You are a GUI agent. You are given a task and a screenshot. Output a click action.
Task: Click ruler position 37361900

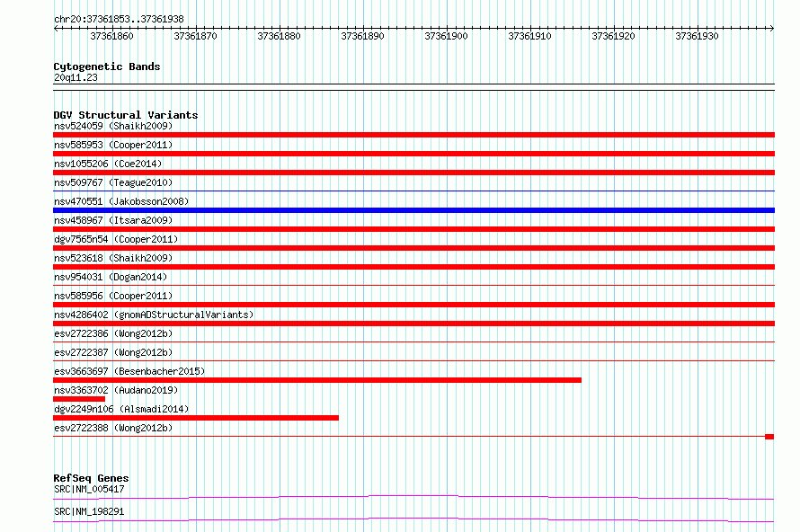click(447, 36)
